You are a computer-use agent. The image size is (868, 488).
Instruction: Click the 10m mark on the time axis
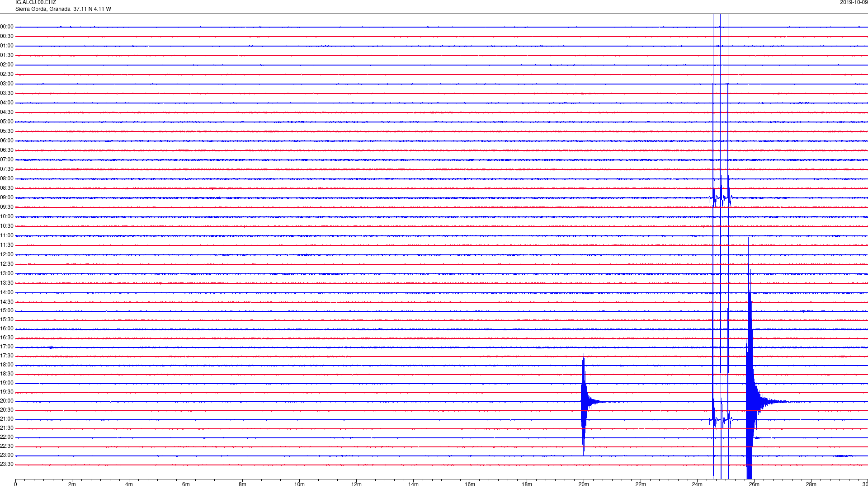(x=299, y=484)
